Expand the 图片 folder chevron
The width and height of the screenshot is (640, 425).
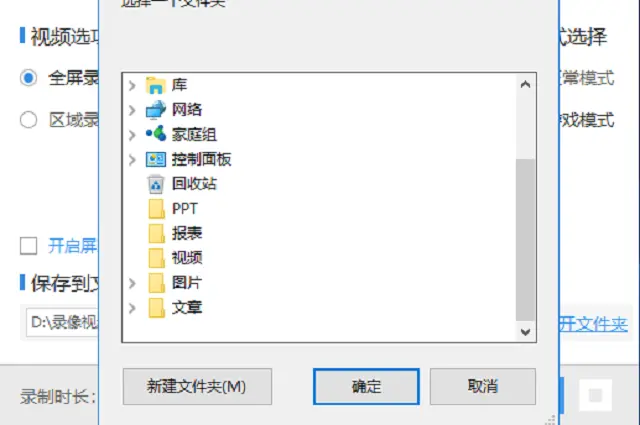pos(132,283)
